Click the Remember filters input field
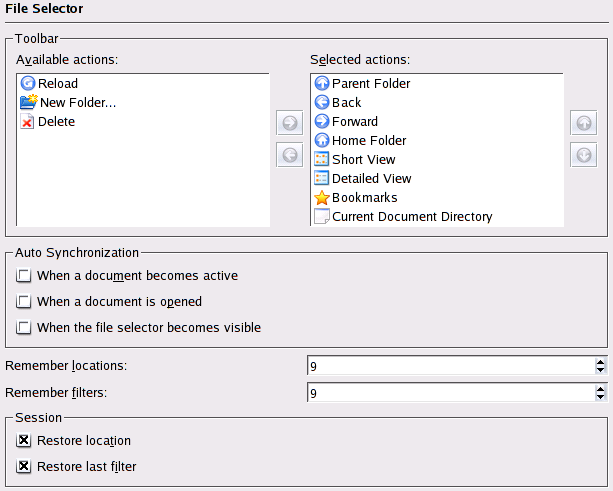 (450, 394)
